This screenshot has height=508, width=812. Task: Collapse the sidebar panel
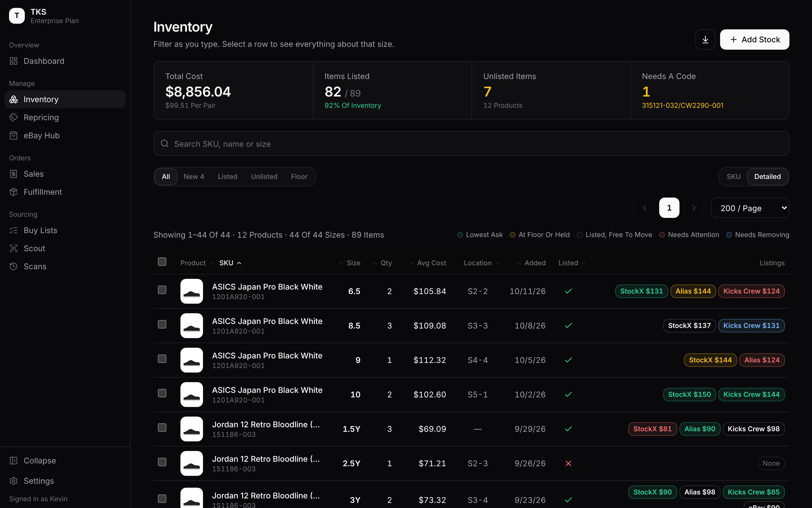[65, 461]
